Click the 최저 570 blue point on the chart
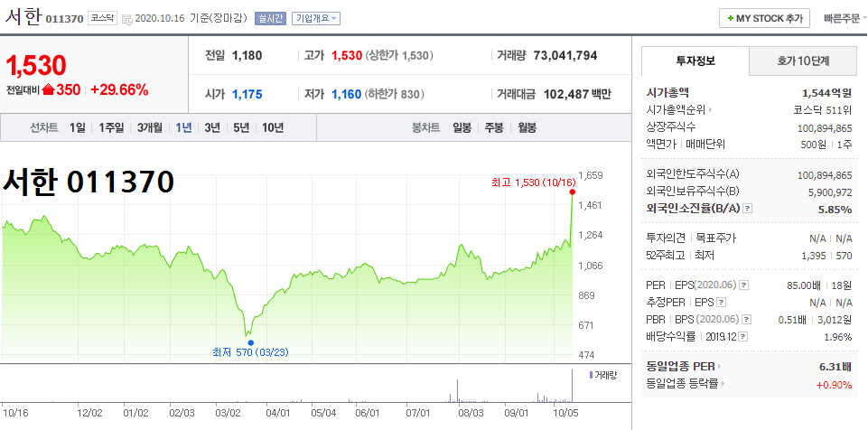 point(250,342)
